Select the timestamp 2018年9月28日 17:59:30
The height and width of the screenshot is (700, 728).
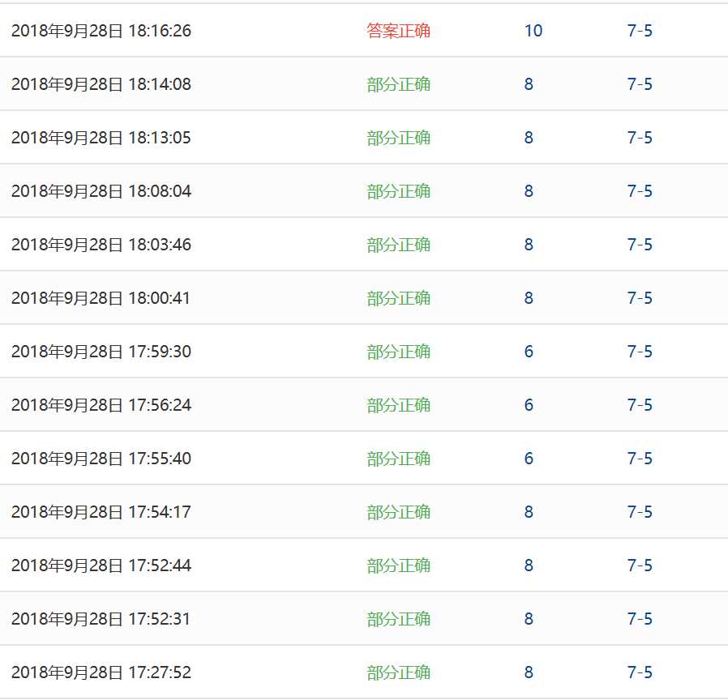tap(101, 352)
